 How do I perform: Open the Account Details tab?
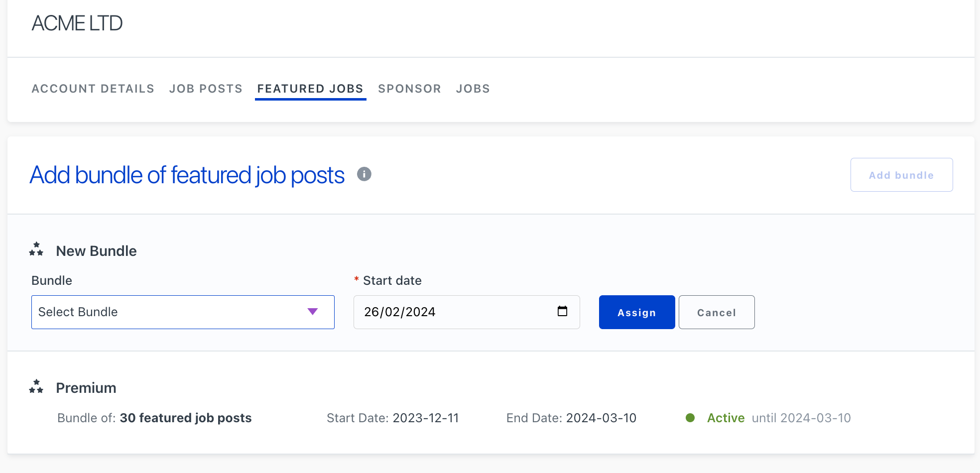(x=93, y=89)
